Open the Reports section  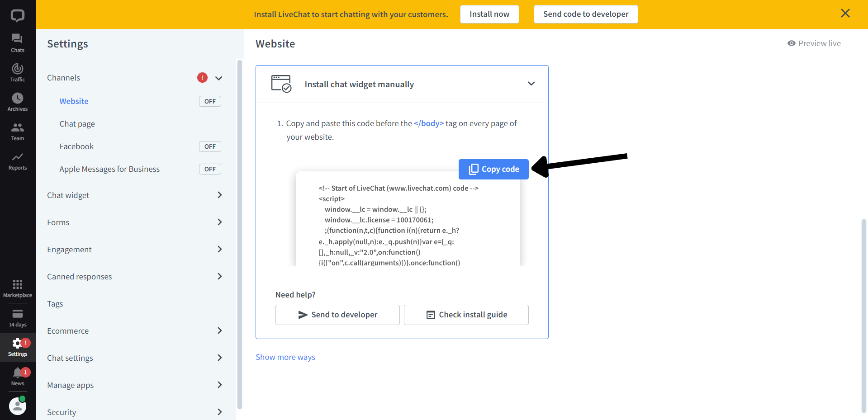point(18,161)
